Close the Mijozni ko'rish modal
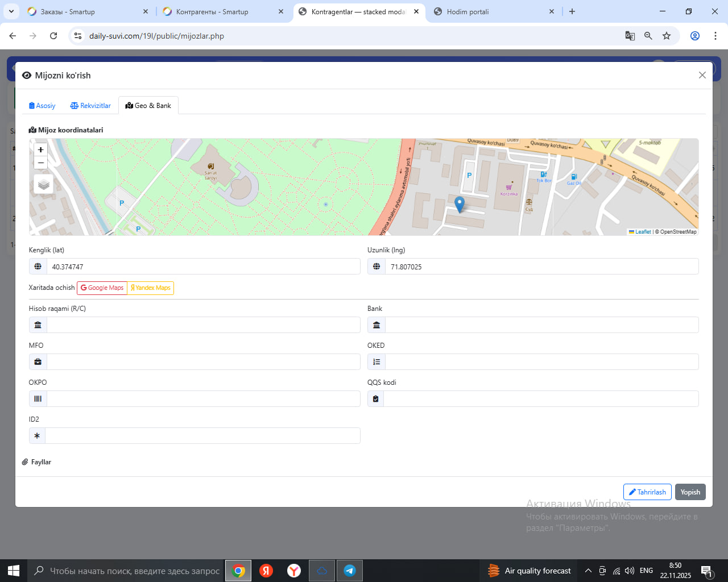 click(702, 75)
